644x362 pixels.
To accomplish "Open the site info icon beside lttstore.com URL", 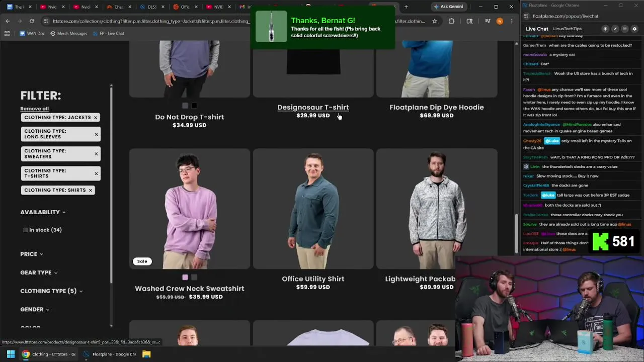I will point(46,21).
